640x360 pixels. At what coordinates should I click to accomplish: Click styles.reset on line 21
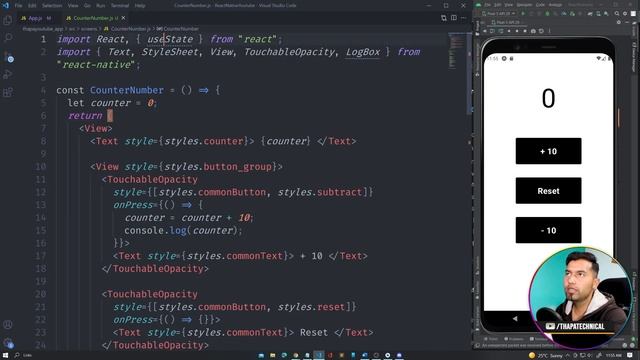[312, 307]
